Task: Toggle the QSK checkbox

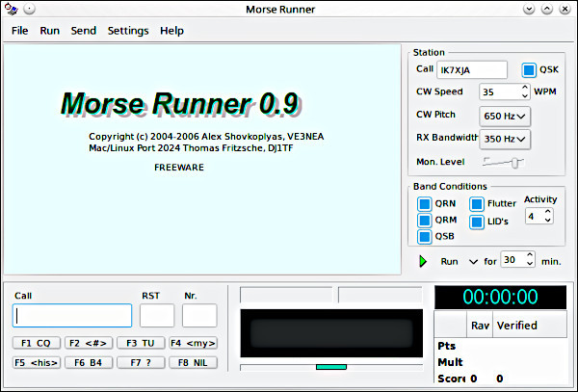Action: pos(529,69)
